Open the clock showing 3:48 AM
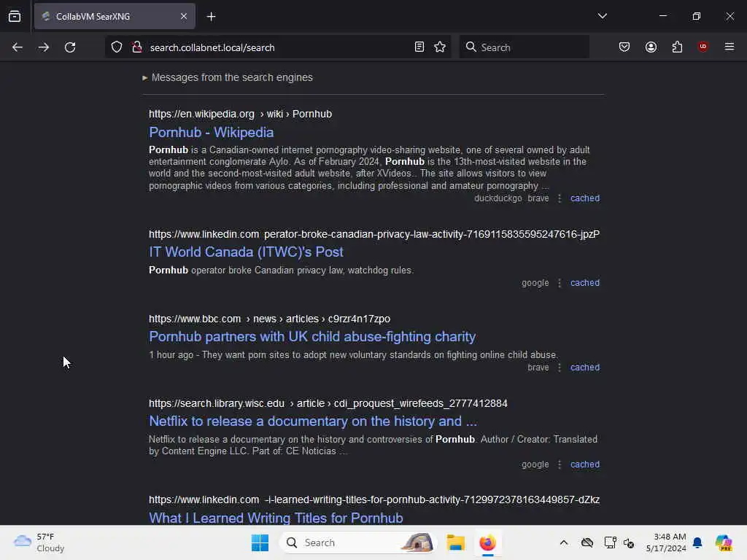The image size is (747, 560). coord(666,542)
